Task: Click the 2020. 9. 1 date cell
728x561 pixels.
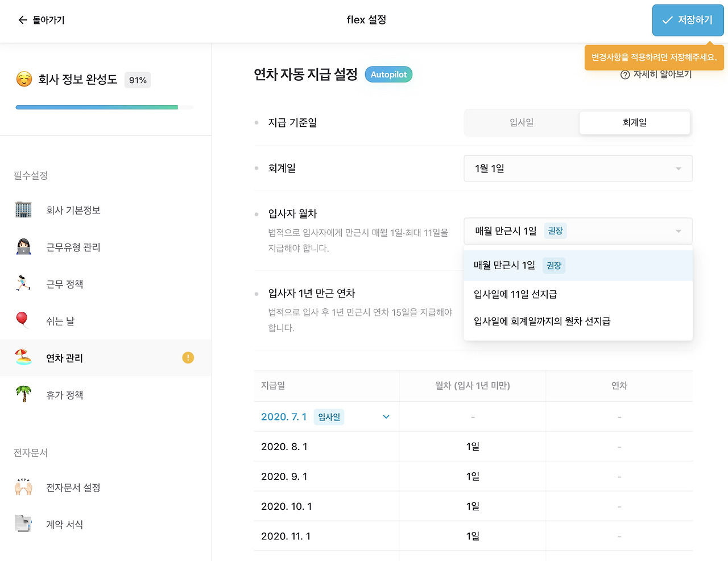Action: click(x=326, y=476)
